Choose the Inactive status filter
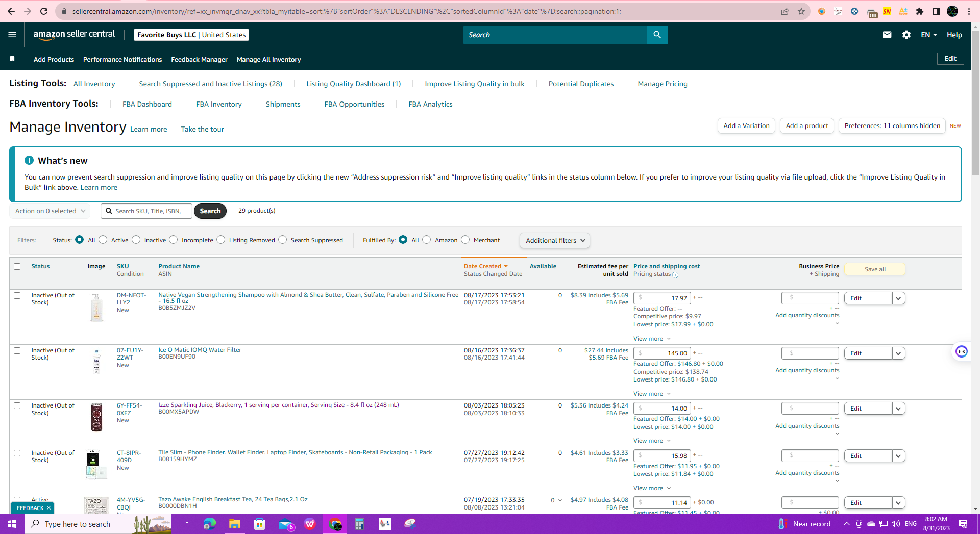This screenshot has width=980, height=534. point(136,240)
